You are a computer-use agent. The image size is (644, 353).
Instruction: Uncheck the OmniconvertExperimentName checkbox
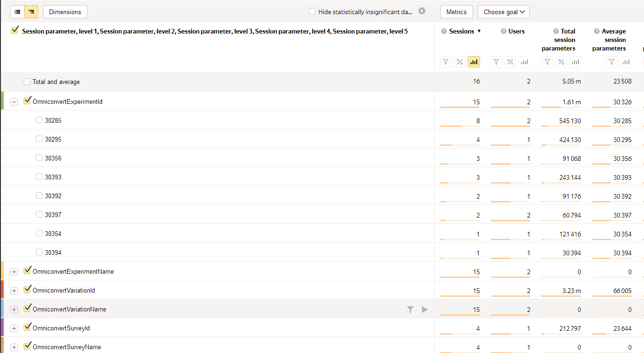27,271
